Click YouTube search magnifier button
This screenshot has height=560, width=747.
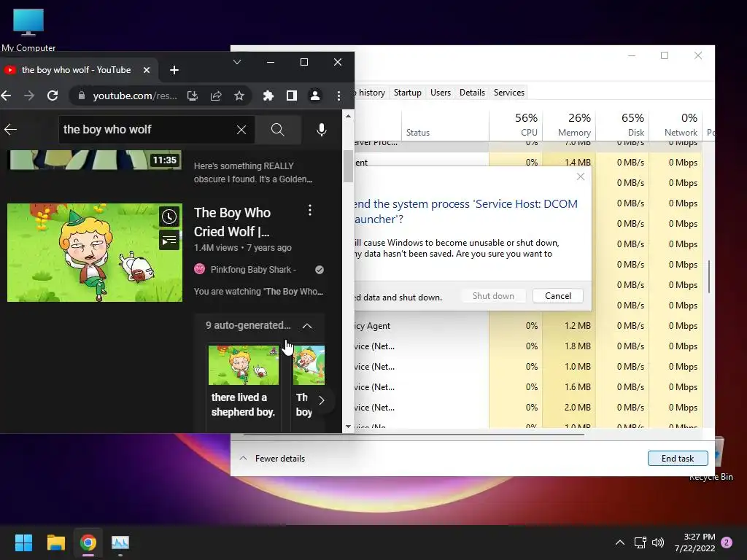[x=278, y=130]
